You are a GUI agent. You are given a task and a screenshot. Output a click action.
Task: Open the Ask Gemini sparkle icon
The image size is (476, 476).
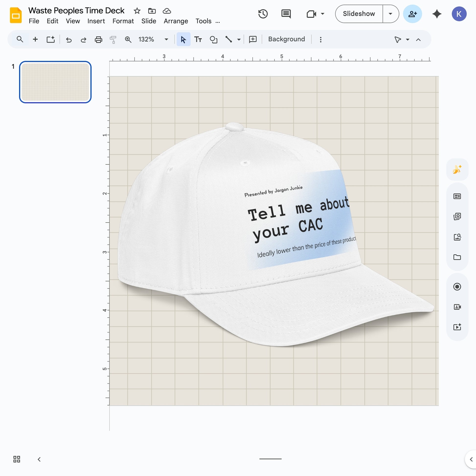[x=437, y=14]
